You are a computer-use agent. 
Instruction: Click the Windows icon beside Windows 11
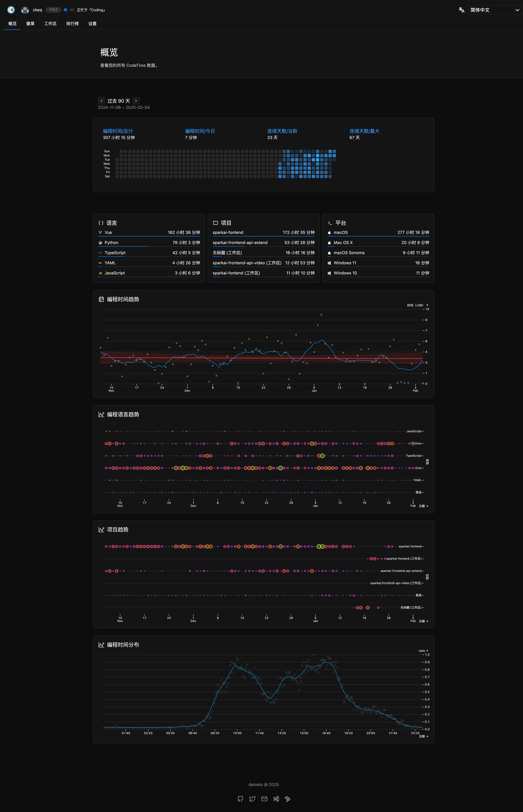(329, 263)
